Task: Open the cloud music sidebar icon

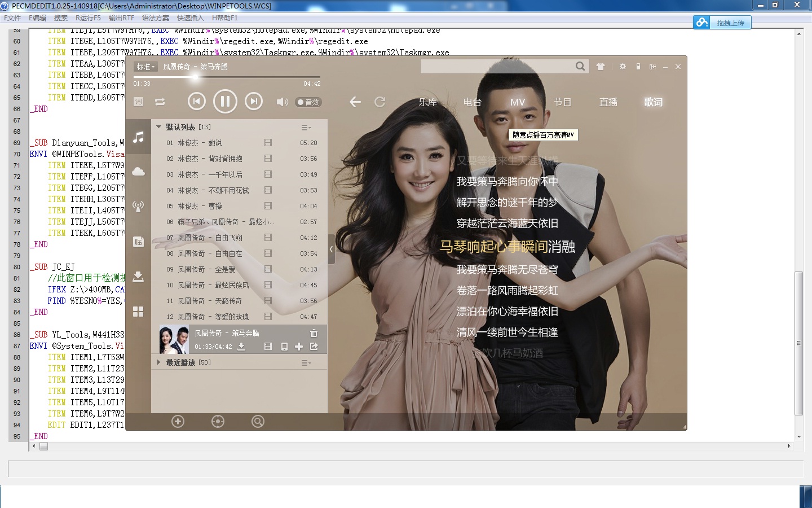Action: (x=138, y=172)
